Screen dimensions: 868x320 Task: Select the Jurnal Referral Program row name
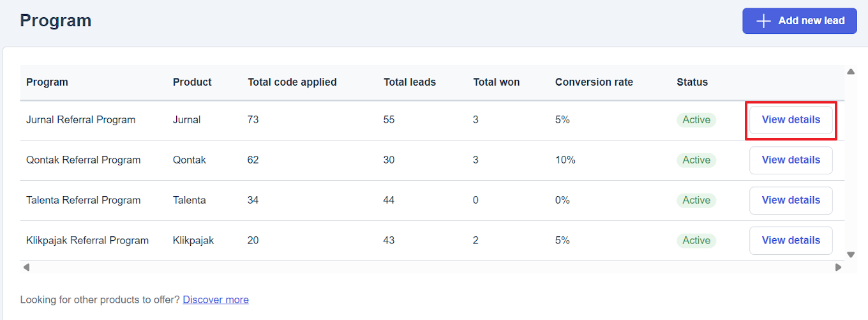point(80,120)
